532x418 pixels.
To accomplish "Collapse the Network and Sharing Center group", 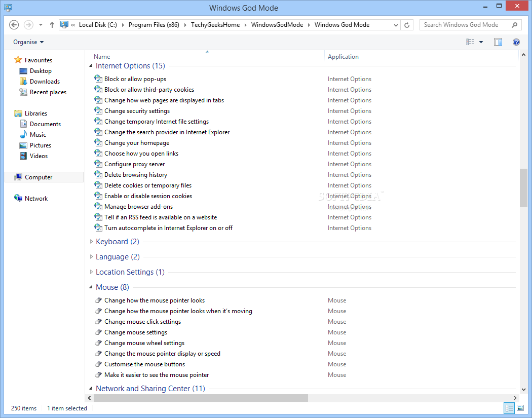I will tap(91, 389).
